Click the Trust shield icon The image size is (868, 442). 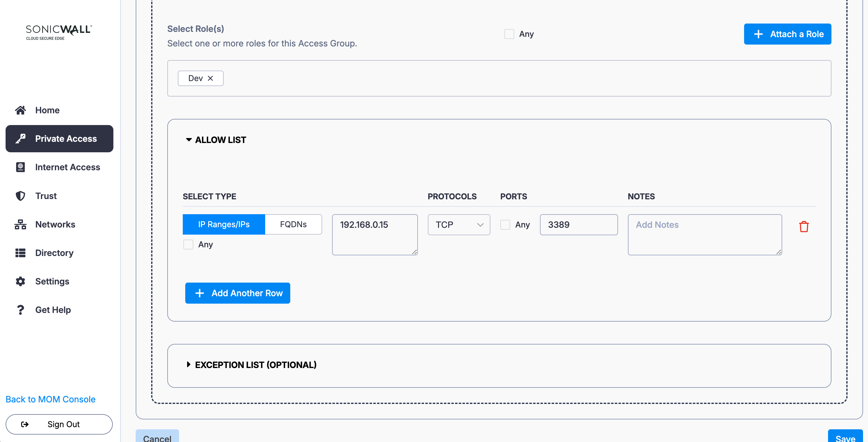point(20,196)
